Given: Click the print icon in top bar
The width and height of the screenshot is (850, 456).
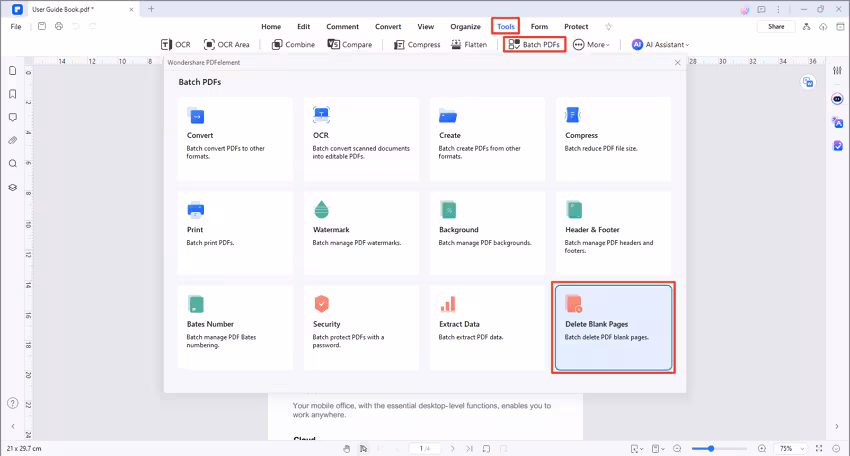Looking at the screenshot, I should click(x=59, y=26).
